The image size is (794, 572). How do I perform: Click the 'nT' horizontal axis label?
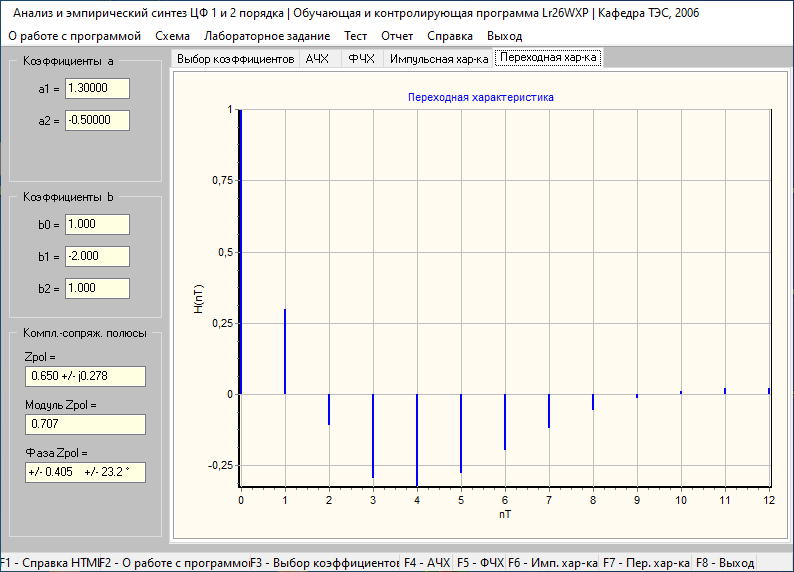click(x=505, y=514)
